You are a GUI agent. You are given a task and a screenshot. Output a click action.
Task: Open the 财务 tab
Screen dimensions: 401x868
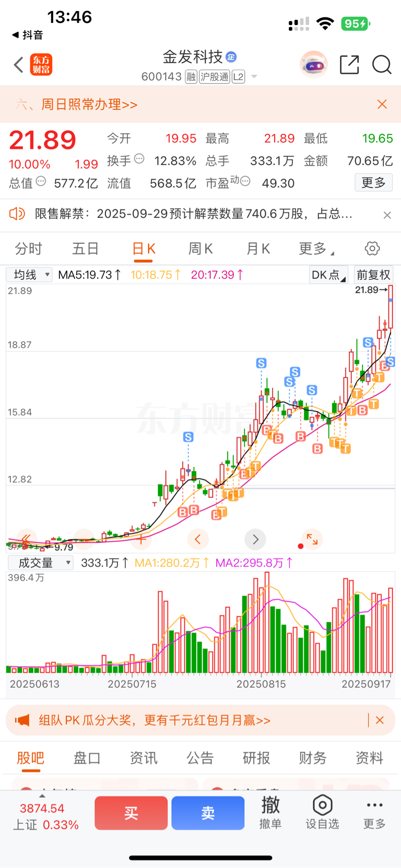point(313,758)
